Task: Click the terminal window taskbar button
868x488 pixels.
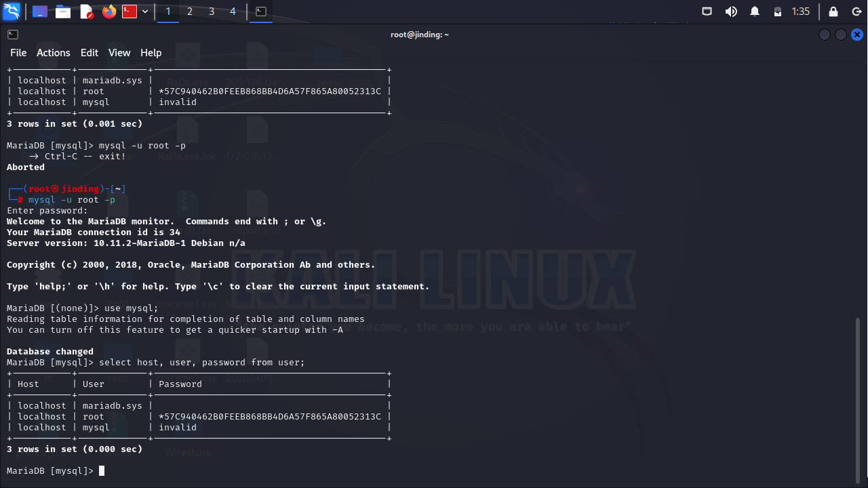Action: point(261,12)
